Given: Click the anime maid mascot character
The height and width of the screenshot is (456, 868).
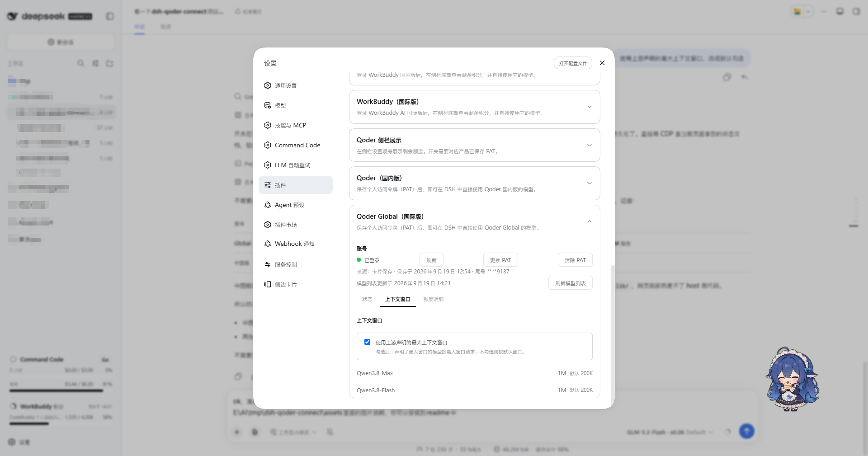Looking at the screenshot, I should tap(793, 380).
